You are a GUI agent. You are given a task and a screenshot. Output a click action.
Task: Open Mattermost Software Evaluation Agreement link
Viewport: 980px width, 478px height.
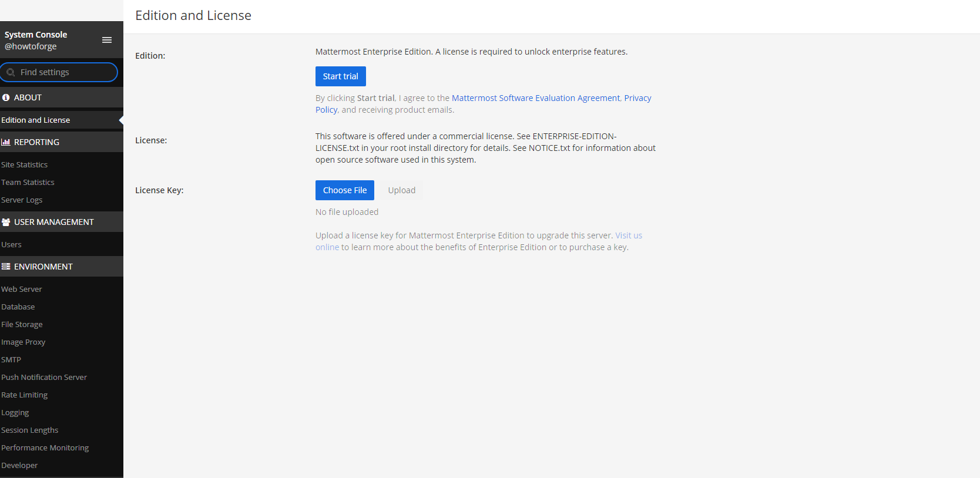(535, 98)
